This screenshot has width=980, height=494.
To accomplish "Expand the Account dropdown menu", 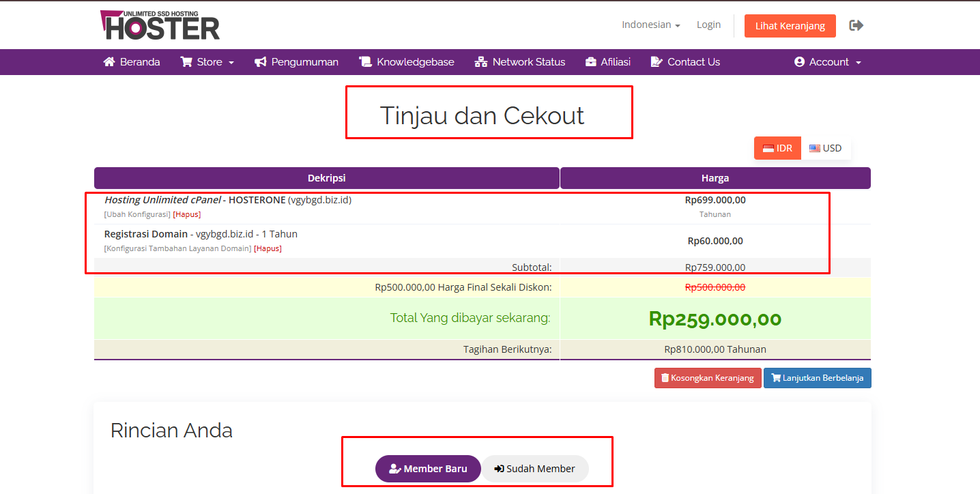I will tap(827, 61).
